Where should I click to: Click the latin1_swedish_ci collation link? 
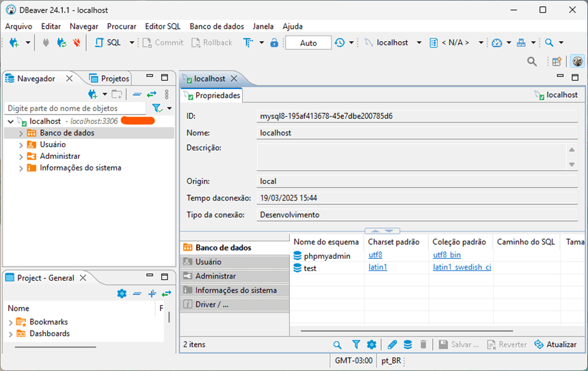coord(462,267)
